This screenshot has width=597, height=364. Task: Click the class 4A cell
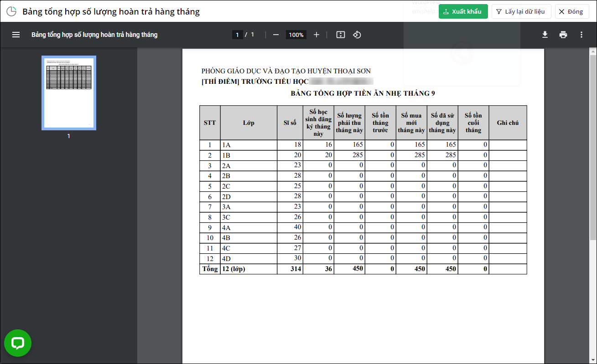point(249,227)
